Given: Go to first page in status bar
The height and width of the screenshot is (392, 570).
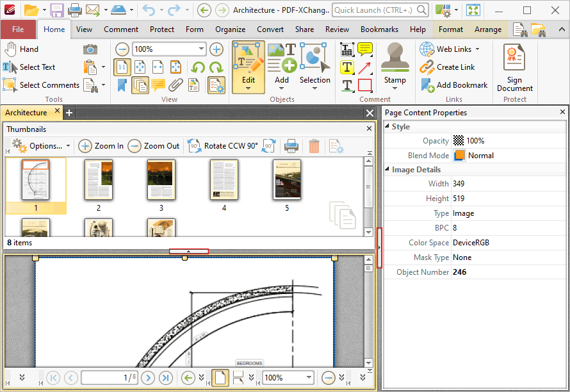Looking at the screenshot, I should (53, 378).
